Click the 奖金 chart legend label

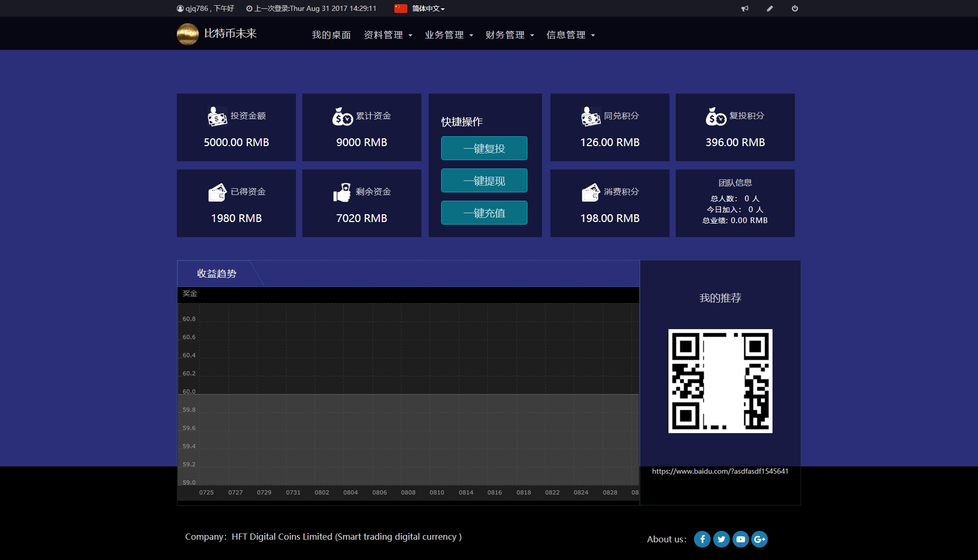[x=190, y=294]
